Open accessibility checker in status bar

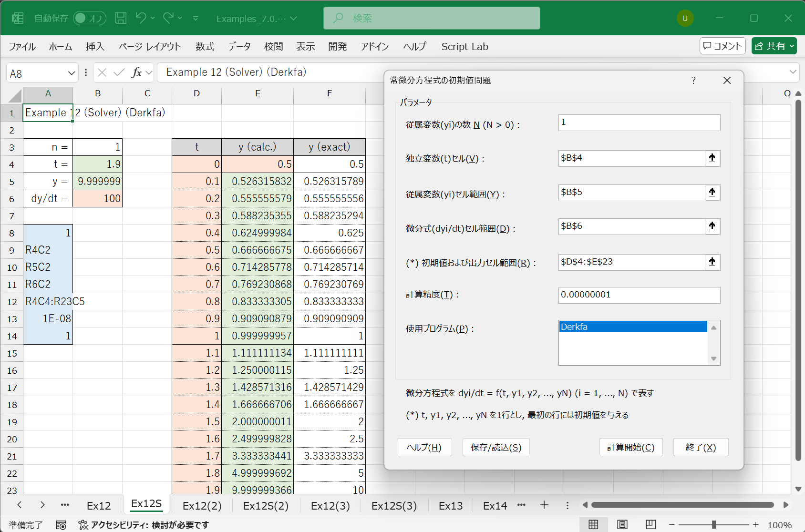click(144, 525)
